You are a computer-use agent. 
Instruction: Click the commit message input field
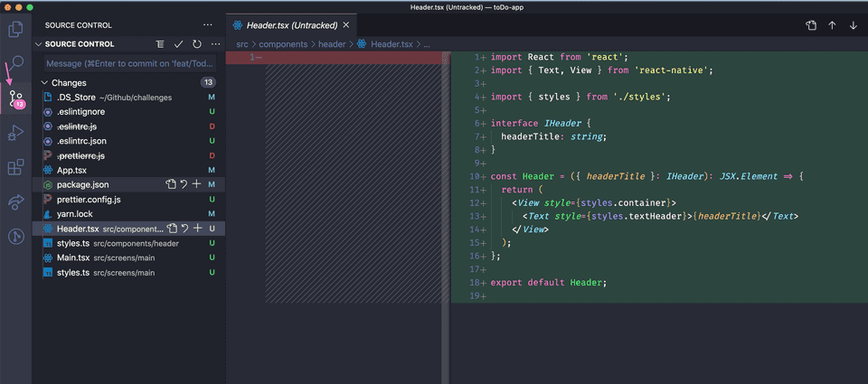(131, 64)
